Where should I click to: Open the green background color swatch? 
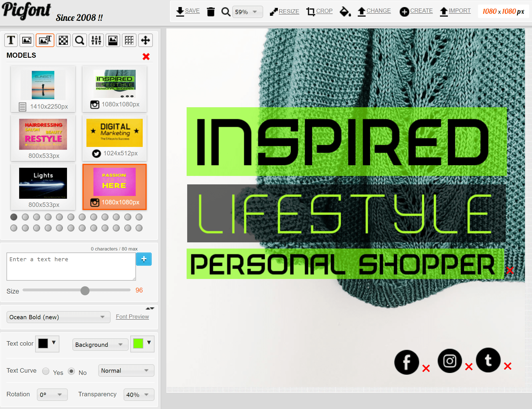142,343
